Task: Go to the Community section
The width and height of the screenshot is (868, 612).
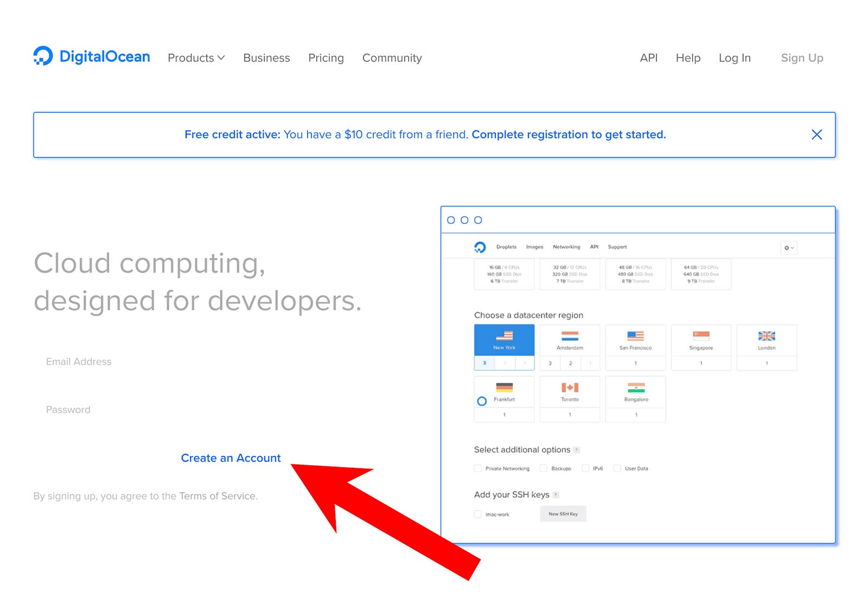Action: (x=392, y=58)
